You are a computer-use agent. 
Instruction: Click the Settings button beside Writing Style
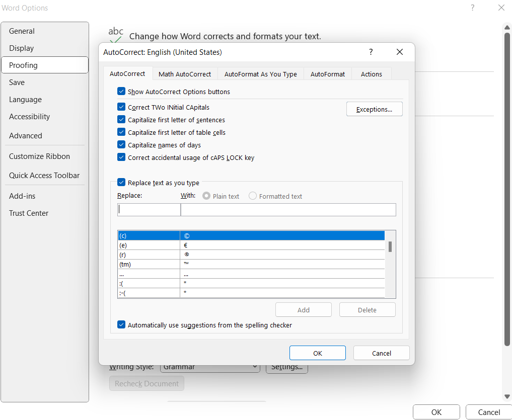[287, 368]
